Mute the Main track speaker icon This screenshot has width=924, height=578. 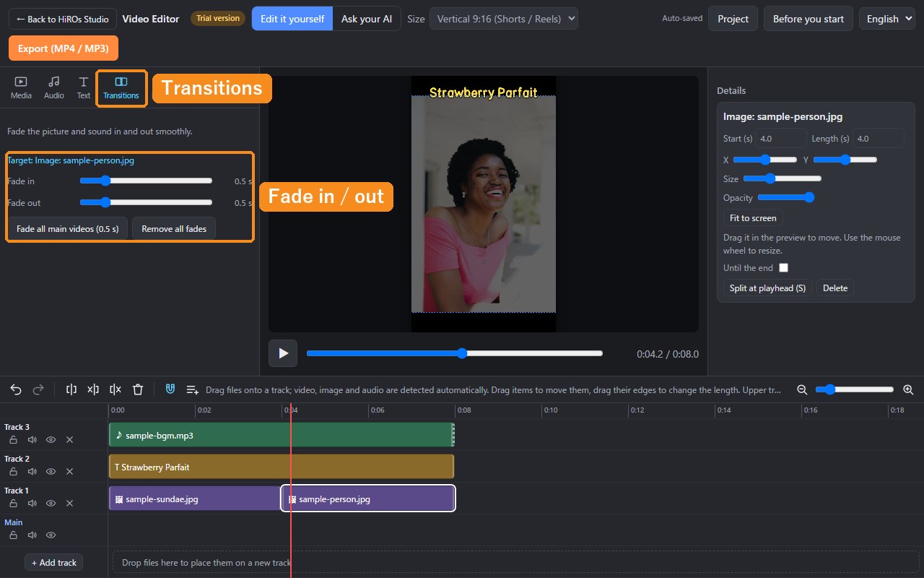coord(32,535)
